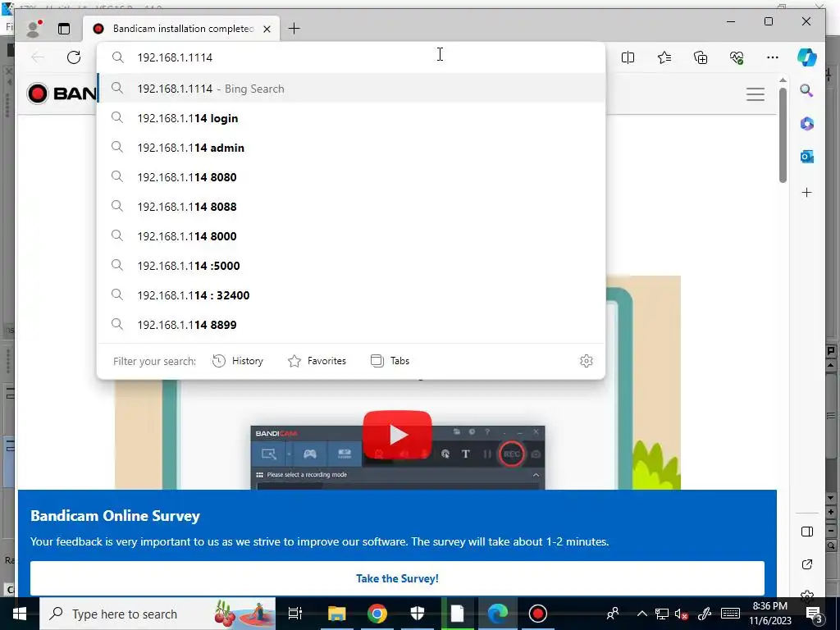840x630 pixels.
Task: Play the Bandicam YouTube video
Action: pyautogui.click(x=397, y=435)
